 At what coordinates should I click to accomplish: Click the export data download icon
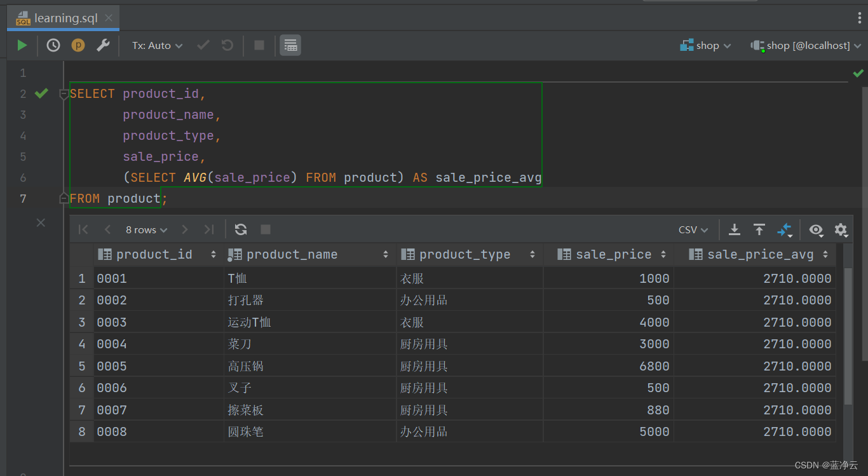coord(735,229)
